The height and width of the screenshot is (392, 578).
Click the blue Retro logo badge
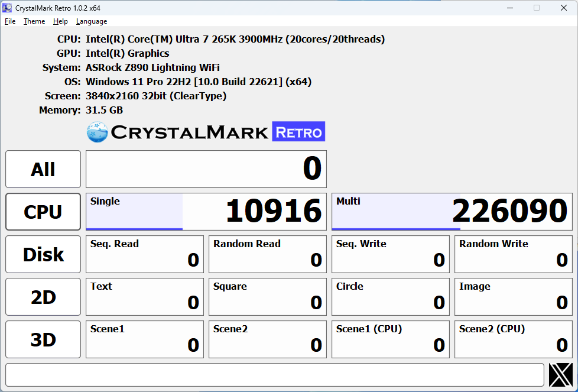point(298,131)
